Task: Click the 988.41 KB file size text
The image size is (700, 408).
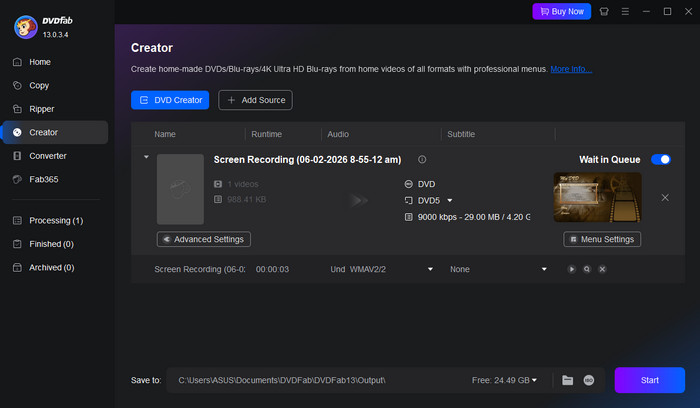Action: coord(246,200)
